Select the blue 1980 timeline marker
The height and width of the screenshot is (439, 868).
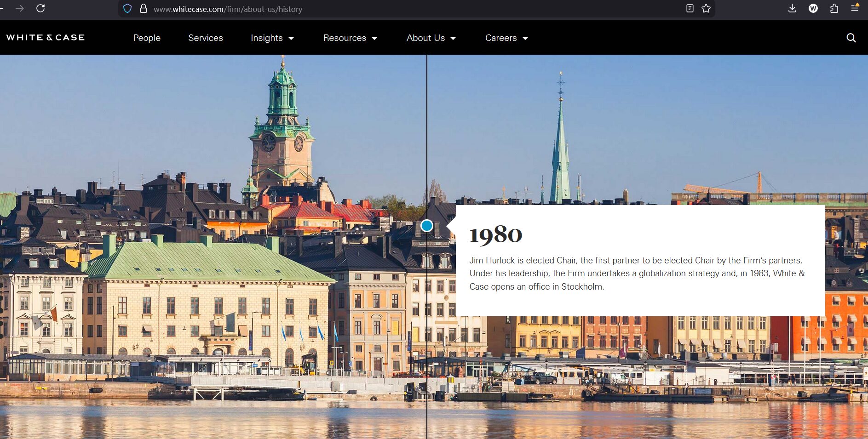427,226
